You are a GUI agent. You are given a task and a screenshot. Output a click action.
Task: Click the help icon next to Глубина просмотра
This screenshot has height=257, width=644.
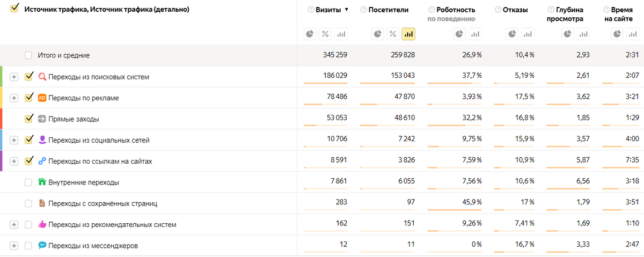[x=551, y=10]
